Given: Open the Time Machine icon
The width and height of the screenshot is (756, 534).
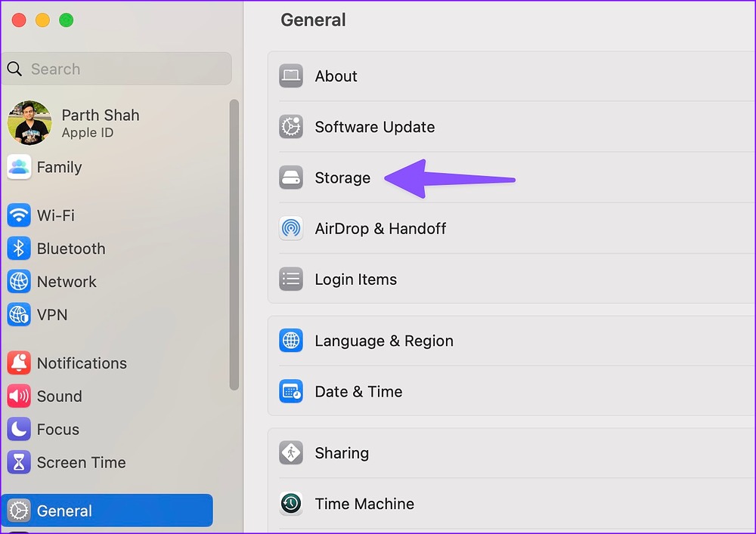Looking at the screenshot, I should tap(291, 504).
